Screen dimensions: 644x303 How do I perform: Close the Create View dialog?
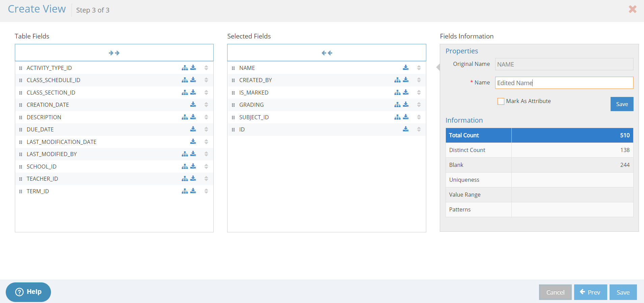pos(633,9)
